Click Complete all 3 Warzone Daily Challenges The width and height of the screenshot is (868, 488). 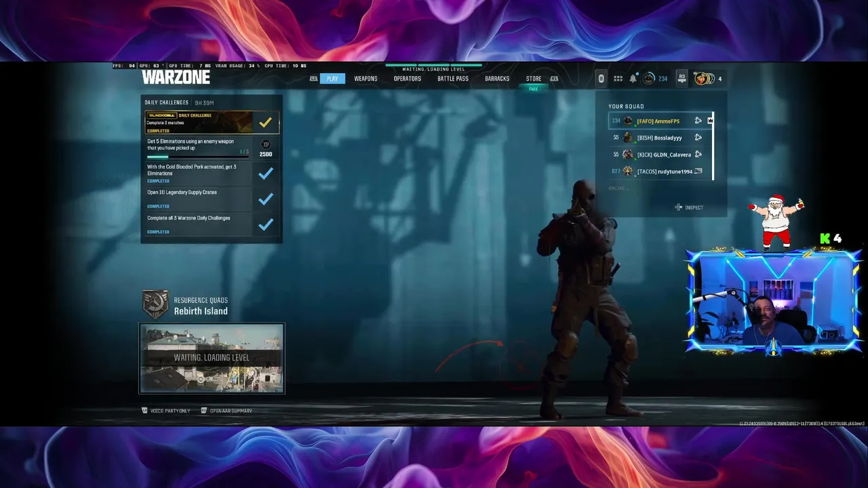(212, 224)
